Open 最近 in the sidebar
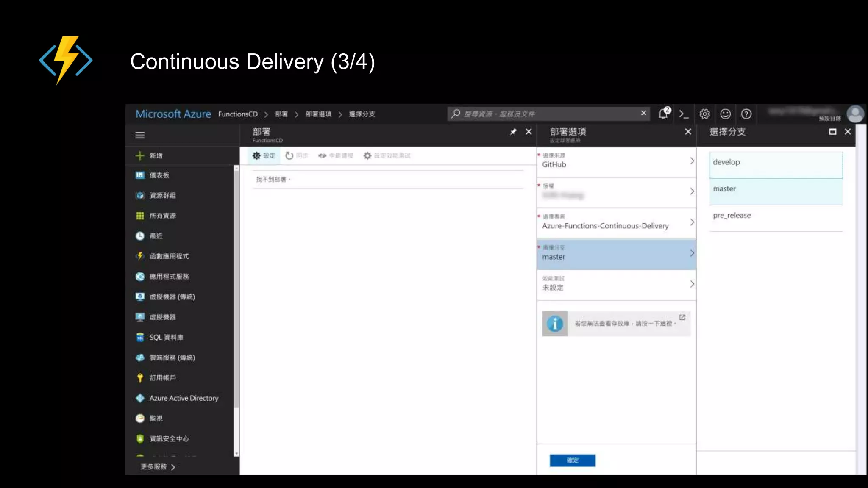Viewport: 868px width, 488px height. [149, 236]
